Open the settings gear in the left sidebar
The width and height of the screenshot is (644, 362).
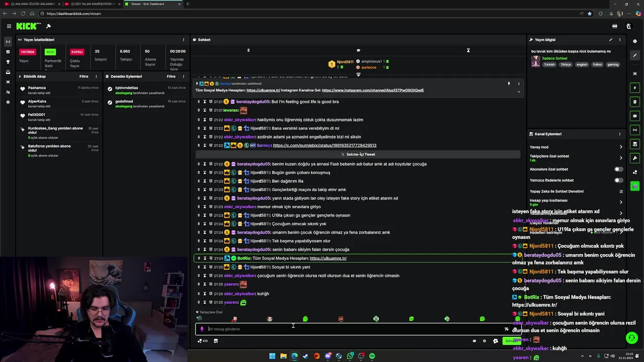point(8,102)
